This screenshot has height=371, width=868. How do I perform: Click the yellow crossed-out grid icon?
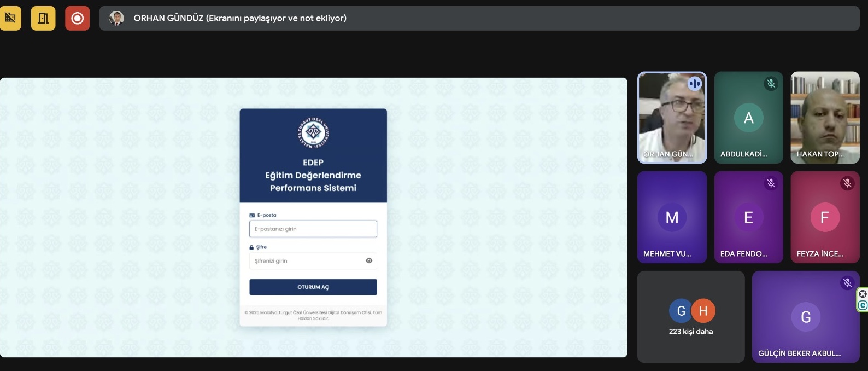[x=10, y=18]
